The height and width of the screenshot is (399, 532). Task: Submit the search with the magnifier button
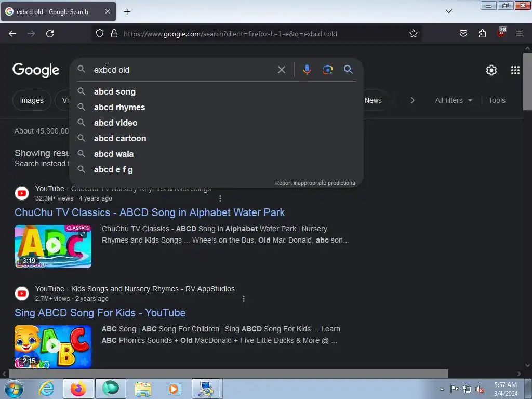pyautogui.click(x=348, y=70)
